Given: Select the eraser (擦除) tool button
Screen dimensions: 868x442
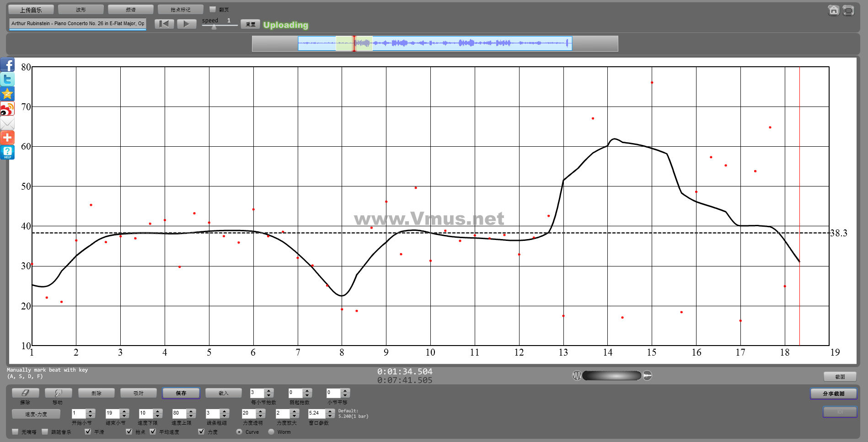Looking at the screenshot, I should pyautogui.click(x=25, y=393).
